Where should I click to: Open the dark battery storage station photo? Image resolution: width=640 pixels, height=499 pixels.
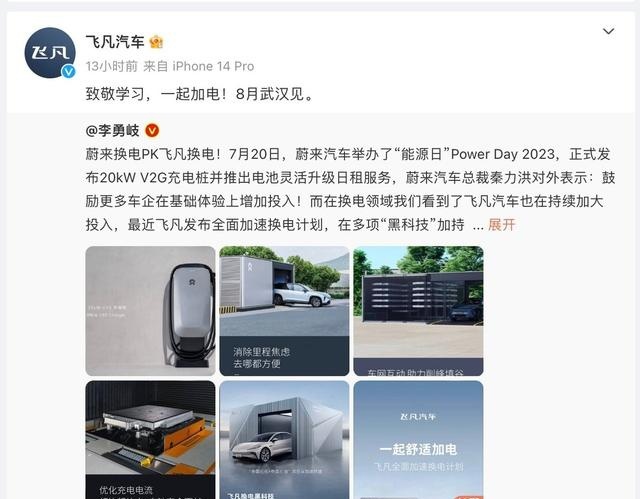[418, 311]
